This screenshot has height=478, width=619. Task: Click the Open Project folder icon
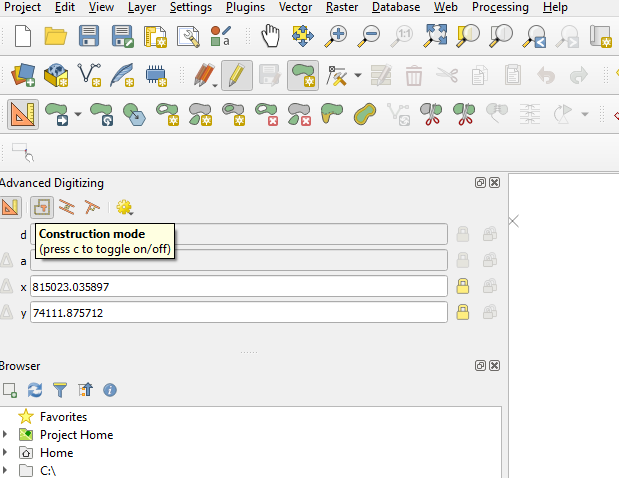tap(56, 37)
